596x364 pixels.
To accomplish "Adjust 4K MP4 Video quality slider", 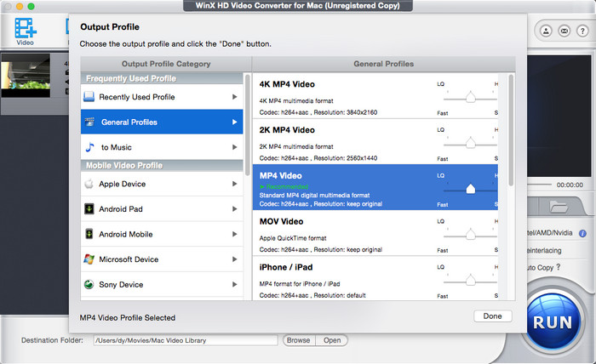I will point(471,98).
